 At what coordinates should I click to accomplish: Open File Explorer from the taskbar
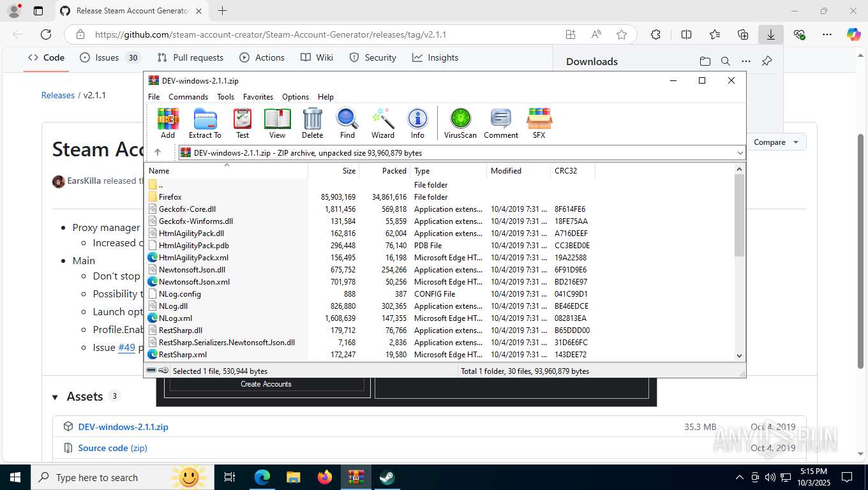[293, 477]
